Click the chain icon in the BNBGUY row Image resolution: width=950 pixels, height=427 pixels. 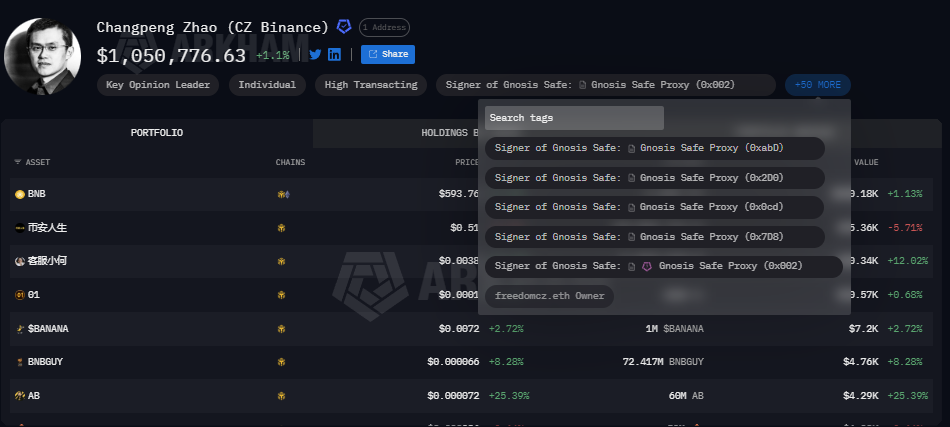click(x=281, y=362)
